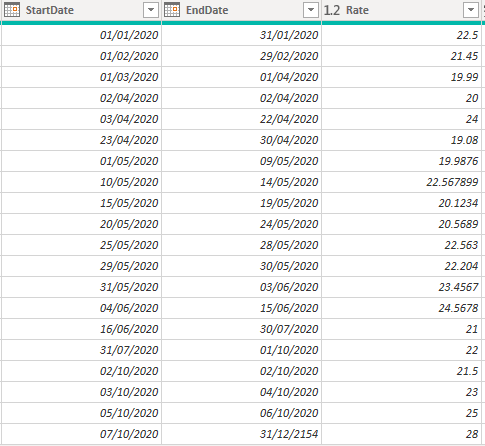Select StartDate cell 01/01/2020

[x=81, y=35]
